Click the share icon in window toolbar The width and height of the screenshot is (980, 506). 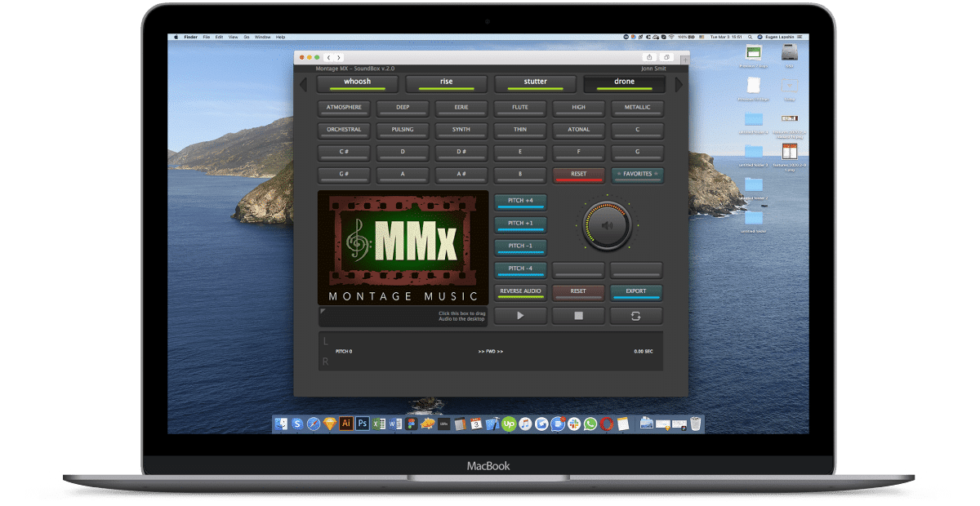pyautogui.click(x=649, y=57)
